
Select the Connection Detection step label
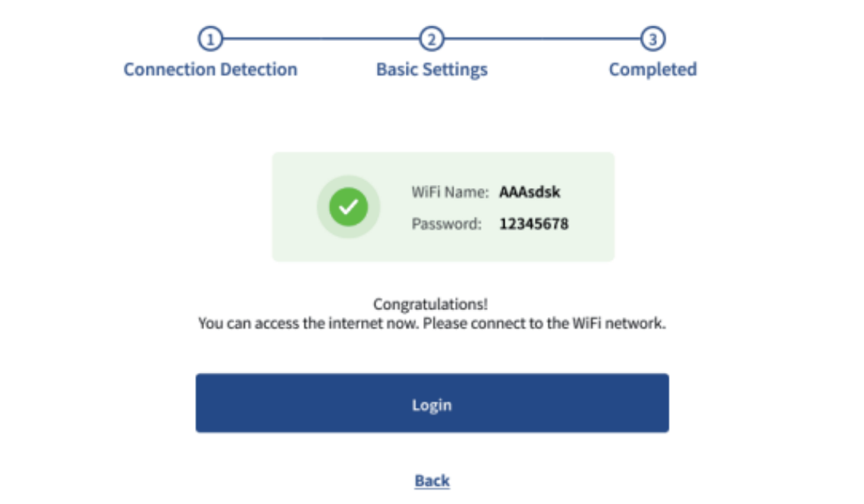pos(210,70)
